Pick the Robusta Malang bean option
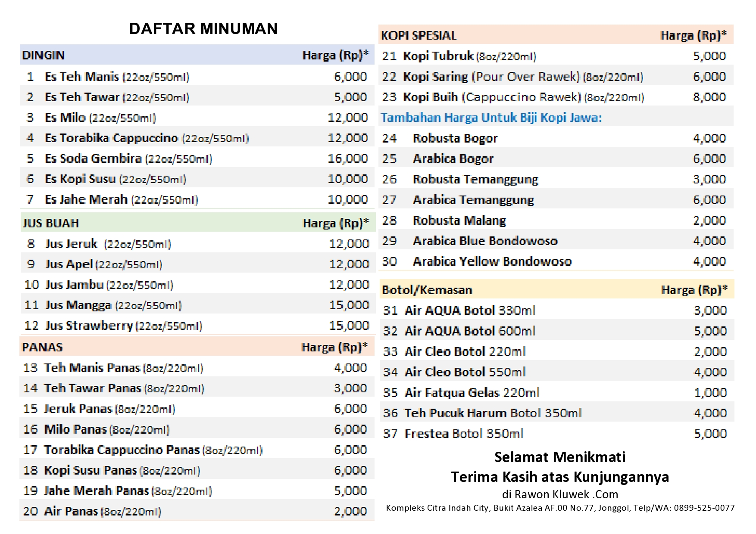756x534 pixels. (459, 220)
